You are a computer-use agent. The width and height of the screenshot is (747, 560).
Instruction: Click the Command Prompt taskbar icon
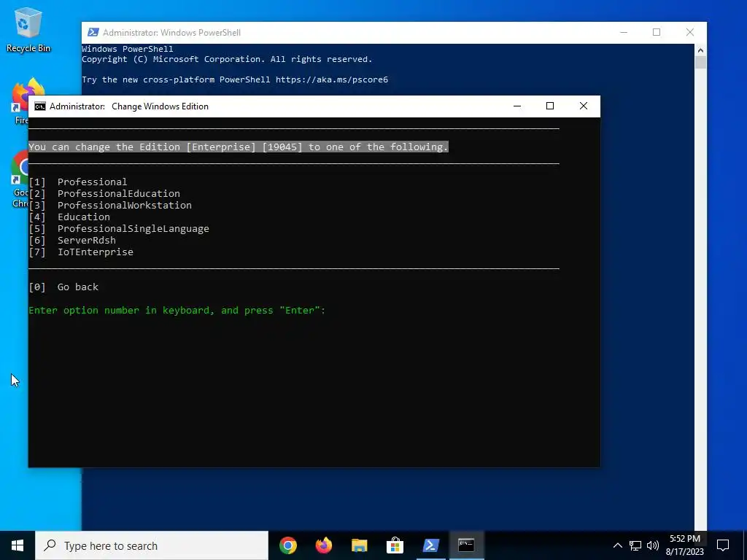(x=466, y=545)
